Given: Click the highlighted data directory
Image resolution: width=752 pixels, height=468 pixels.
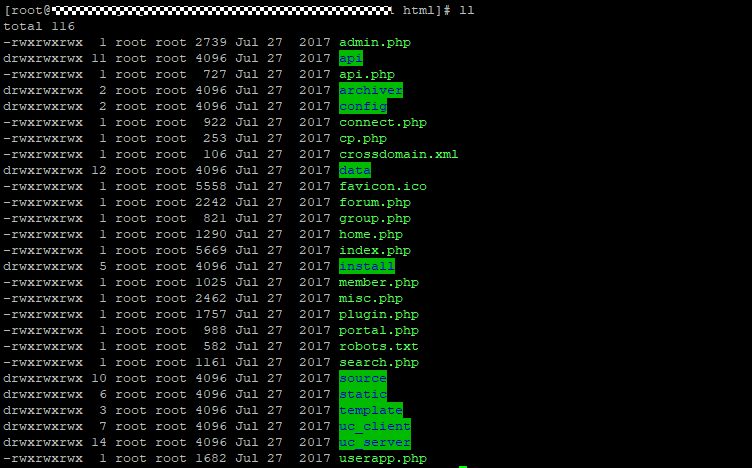Looking at the screenshot, I should [x=355, y=170].
